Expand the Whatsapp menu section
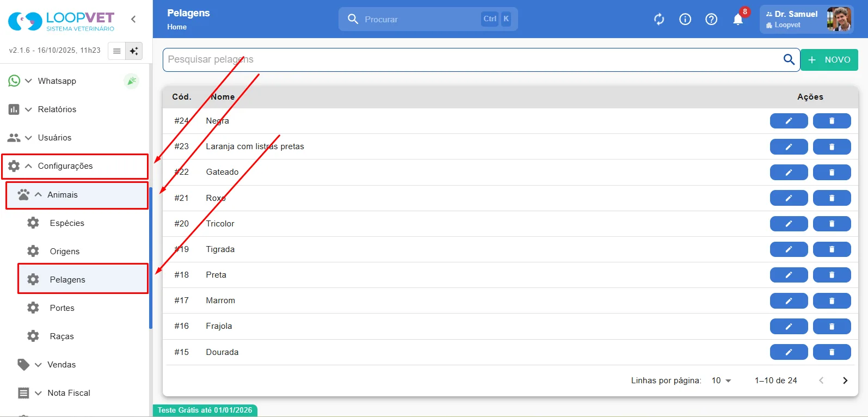868x417 pixels. point(75,81)
